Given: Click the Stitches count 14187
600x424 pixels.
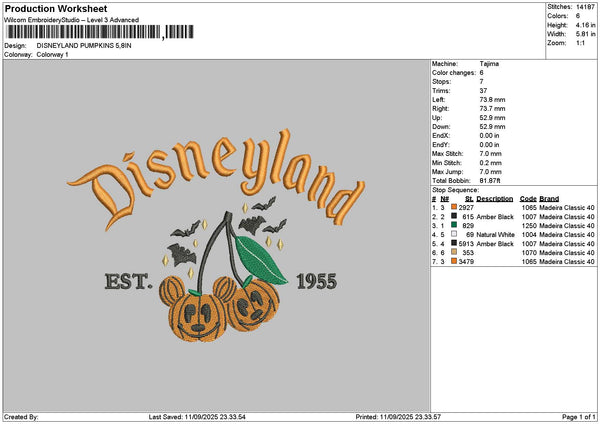Looking at the screenshot, I should tap(585, 7).
